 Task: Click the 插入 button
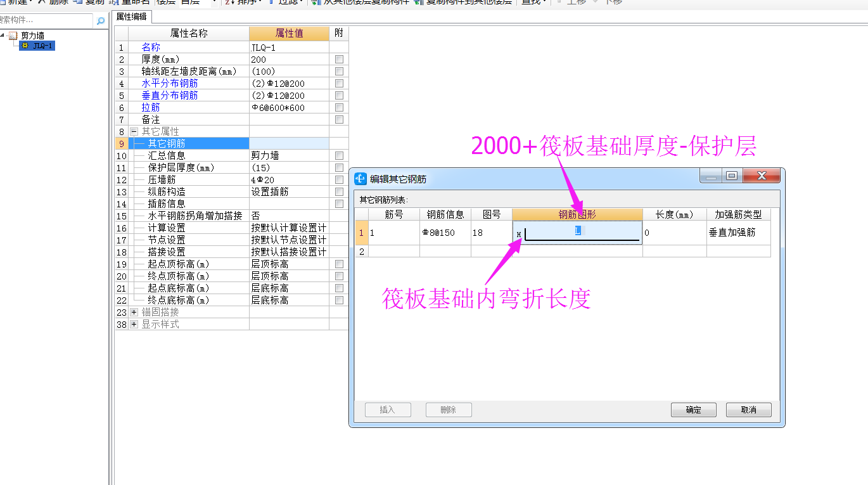coord(388,410)
